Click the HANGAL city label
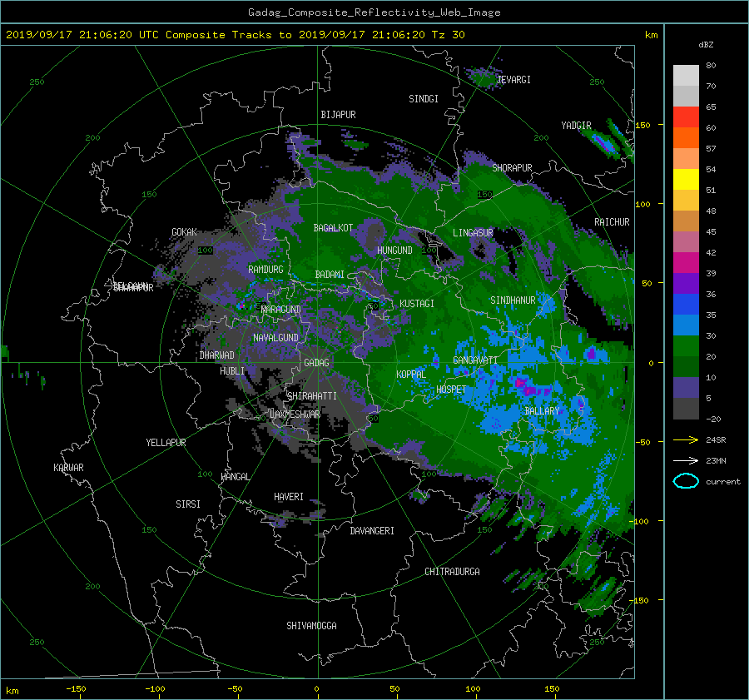 pyautogui.click(x=235, y=477)
